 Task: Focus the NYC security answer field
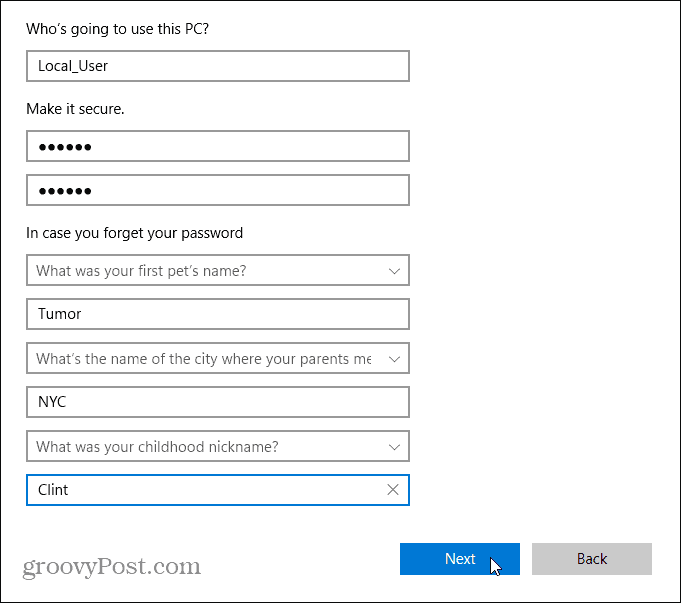click(217, 402)
